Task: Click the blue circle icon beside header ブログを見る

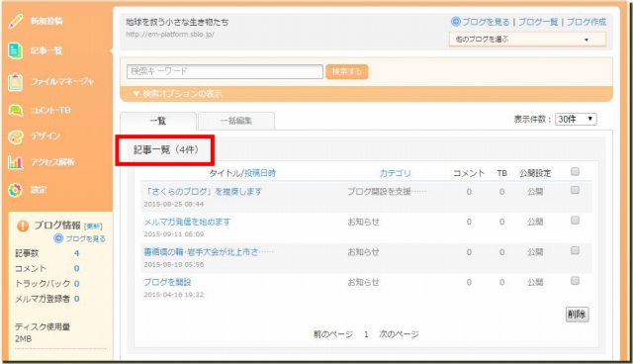Action: coord(456,22)
